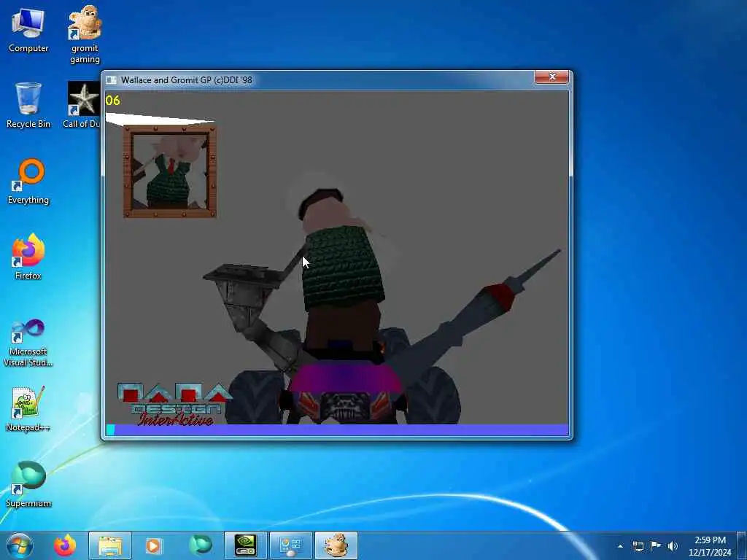
Task: Select the Gromit game taskbar button
Action: tap(336, 545)
